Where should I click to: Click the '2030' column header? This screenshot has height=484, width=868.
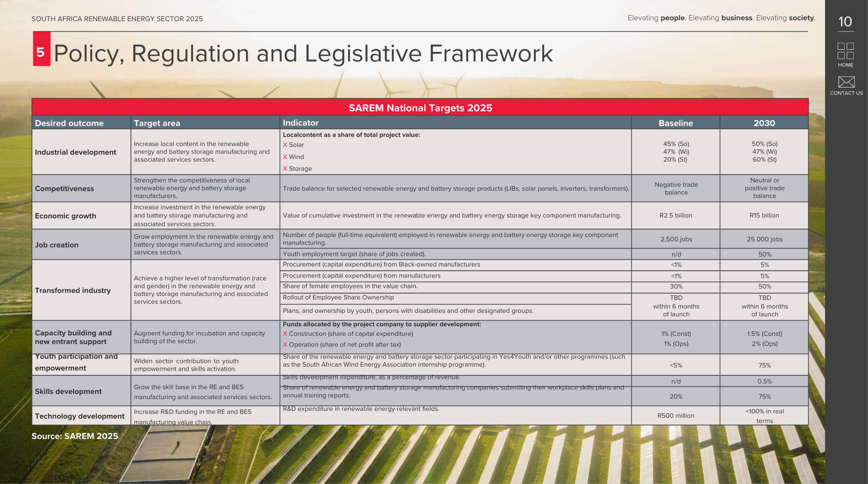(764, 123)
